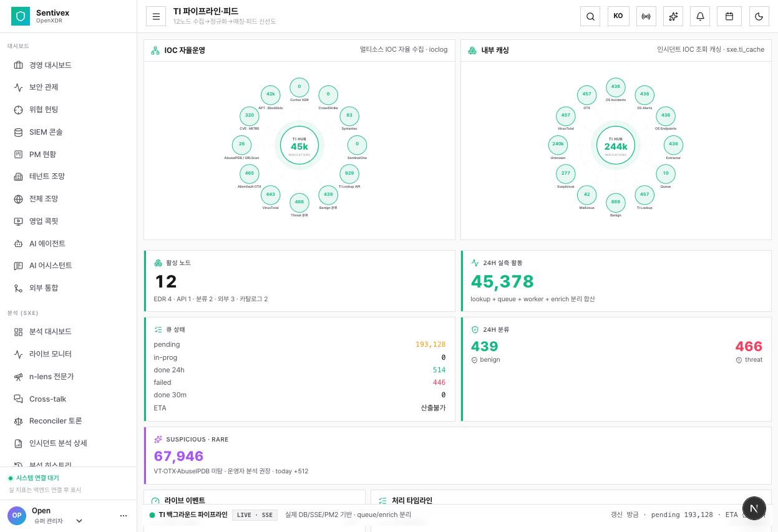
Task: Click the cluster icon beside 내부 캐싱
Action: click(x=472, y=50)
